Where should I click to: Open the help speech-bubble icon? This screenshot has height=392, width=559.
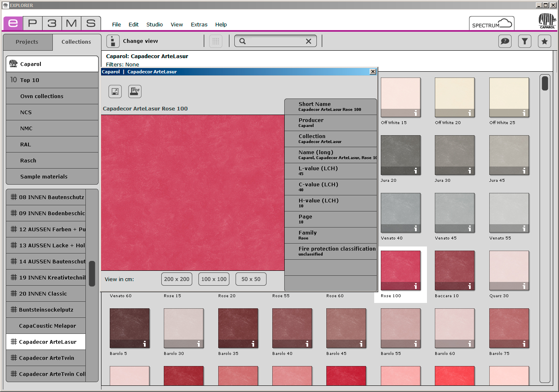pyautogui.click(x=505, y=41)
